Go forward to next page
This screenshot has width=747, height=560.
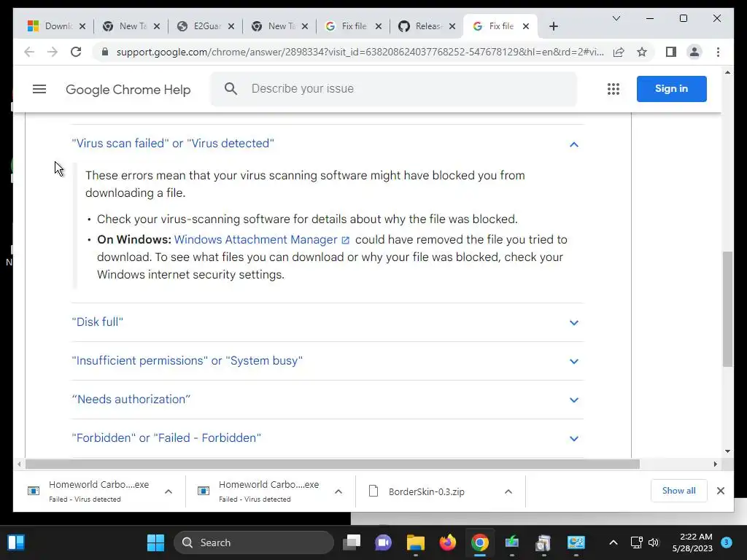point(53,52)
